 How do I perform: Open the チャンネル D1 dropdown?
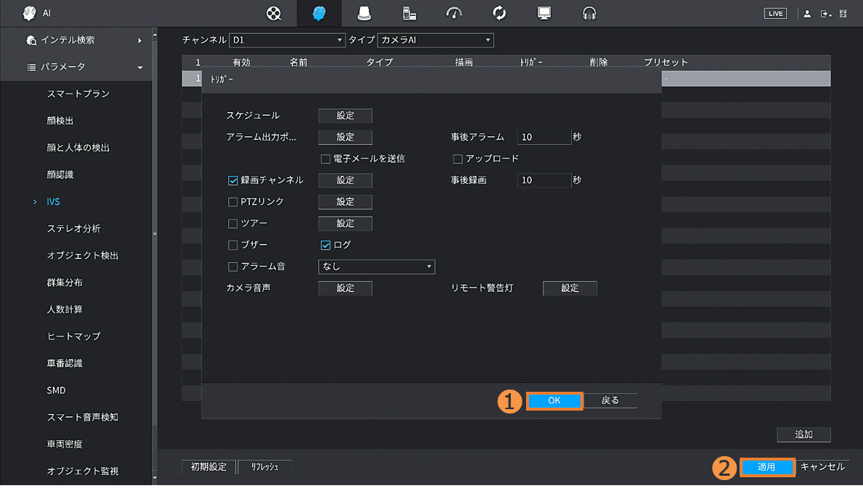(x=287, y=41)
